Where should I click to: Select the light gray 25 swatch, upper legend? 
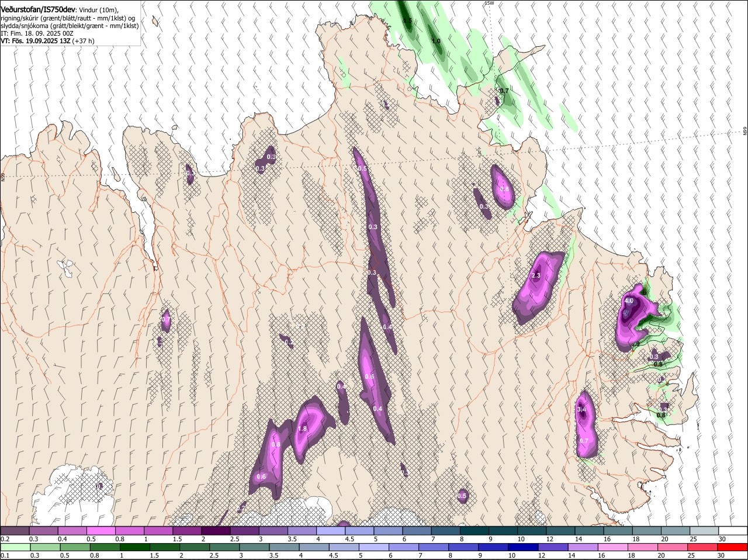[705, 530]
